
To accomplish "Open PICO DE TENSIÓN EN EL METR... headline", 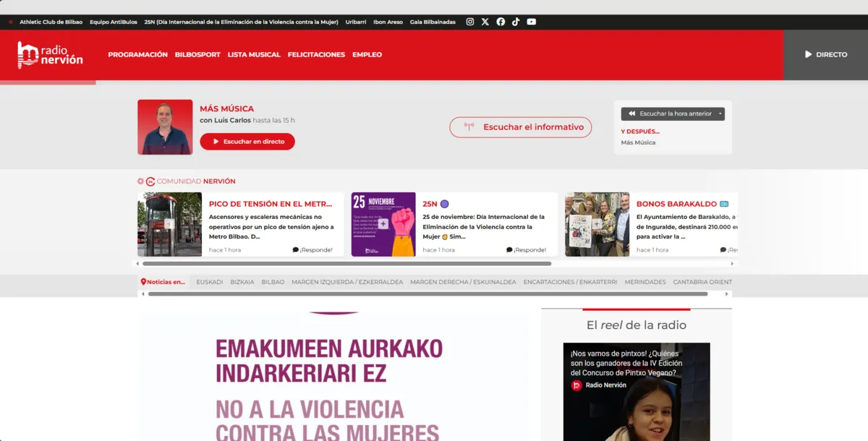I will coord(271,204).
